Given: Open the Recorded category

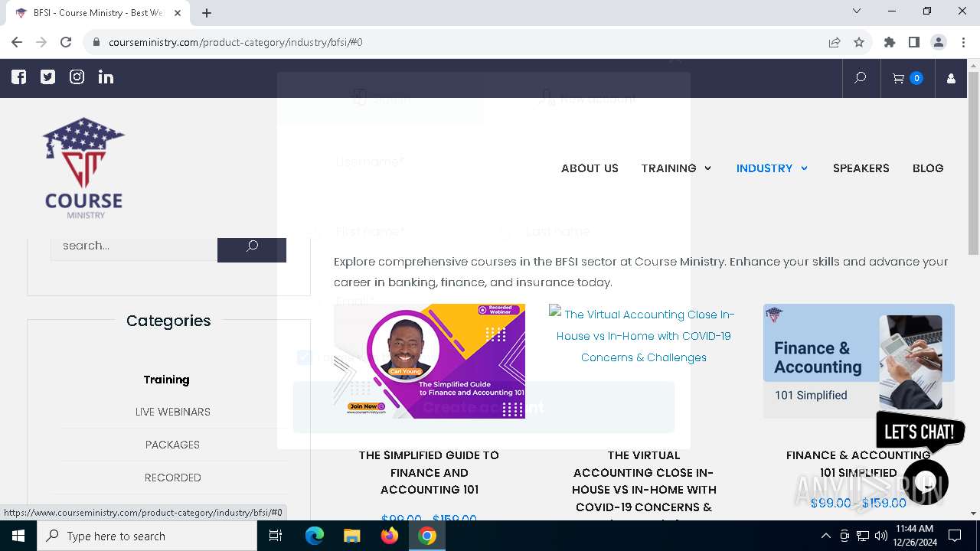Looking at the screenshot, I should 173,478.
